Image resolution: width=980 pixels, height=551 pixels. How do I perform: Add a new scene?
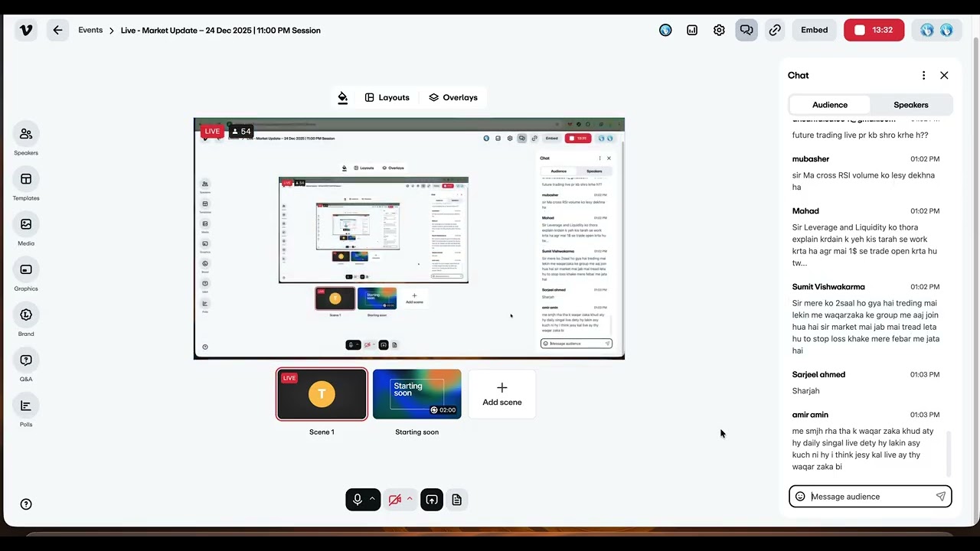502,394
